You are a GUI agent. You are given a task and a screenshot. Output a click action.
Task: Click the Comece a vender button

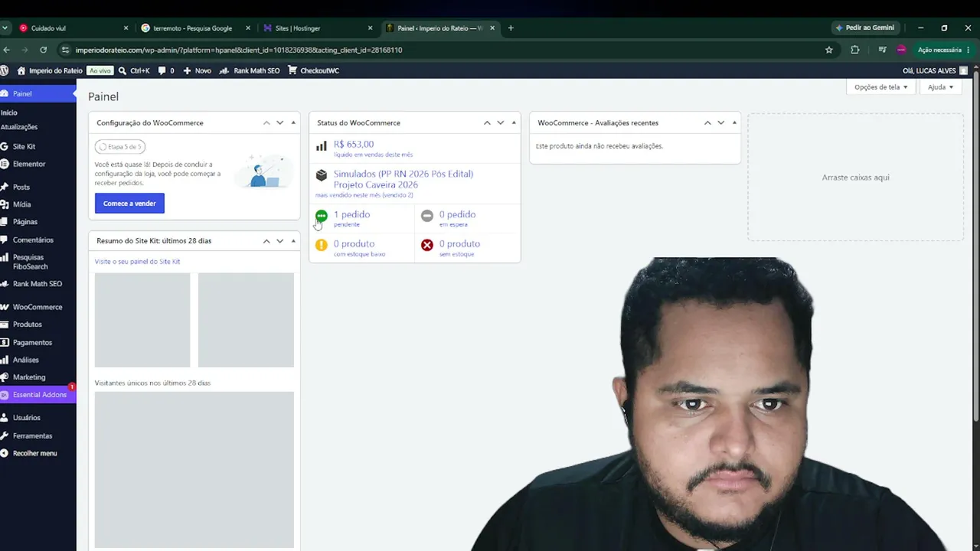129,204
